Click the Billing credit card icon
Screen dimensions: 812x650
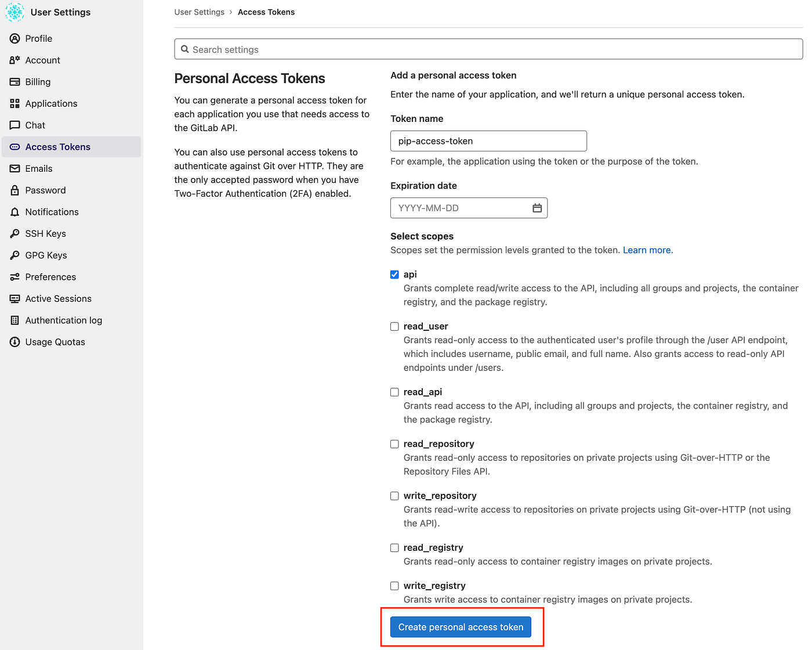[15, 82]
